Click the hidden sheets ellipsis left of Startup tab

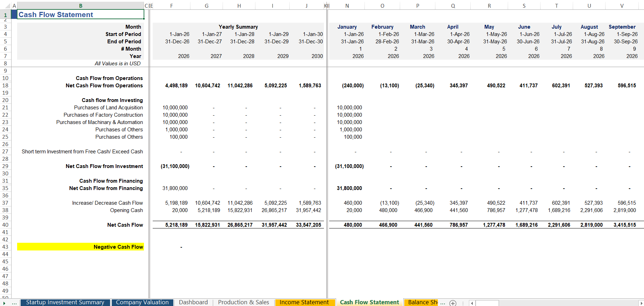pos(14,303)
